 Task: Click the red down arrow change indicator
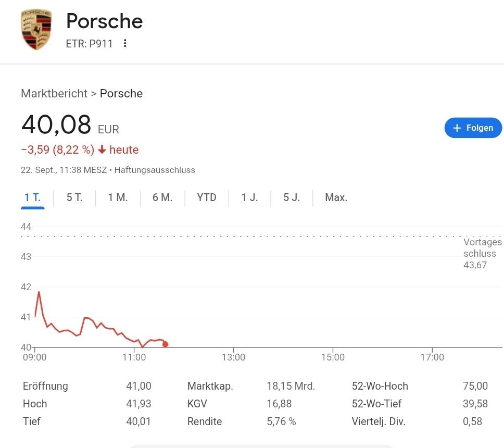[102, 150]
